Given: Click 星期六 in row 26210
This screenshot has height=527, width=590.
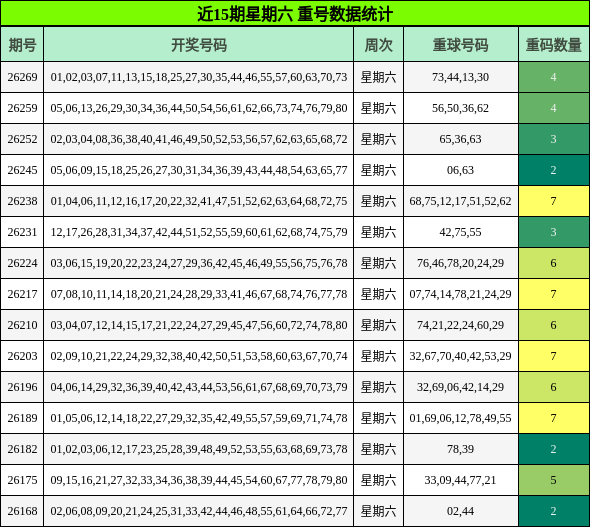Looking at the screenshot, I should click(x=379, y=325).
